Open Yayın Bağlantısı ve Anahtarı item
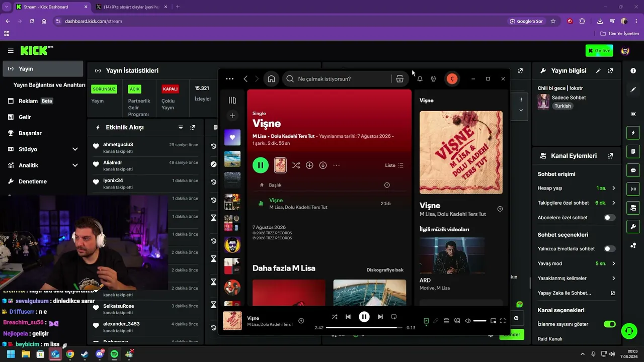The width and height of the screenshot is (644, 362). point(49,85)
